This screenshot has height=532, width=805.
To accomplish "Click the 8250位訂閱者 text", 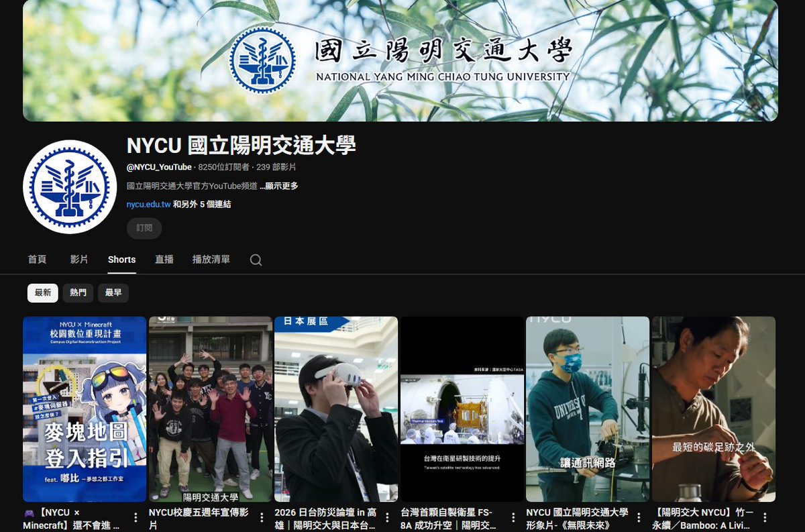I will coord(223,167).
